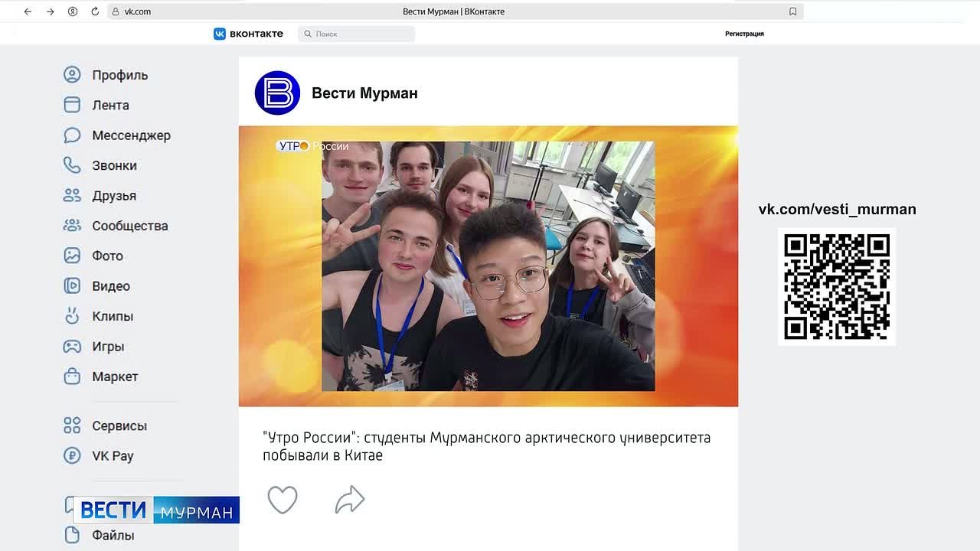Open Мессенджер in the sidebar
This screenshot has height=551, width=980.
point(132,135)
